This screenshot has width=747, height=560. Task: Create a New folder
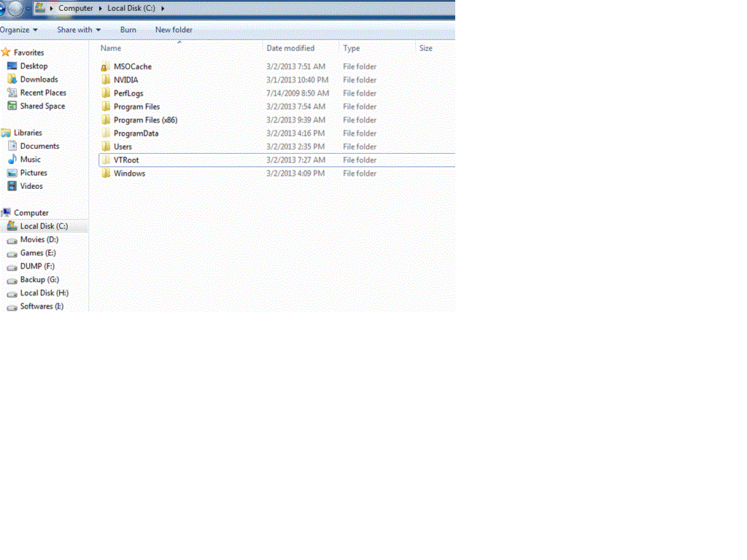pyautogui.click(x=174, y=30)
